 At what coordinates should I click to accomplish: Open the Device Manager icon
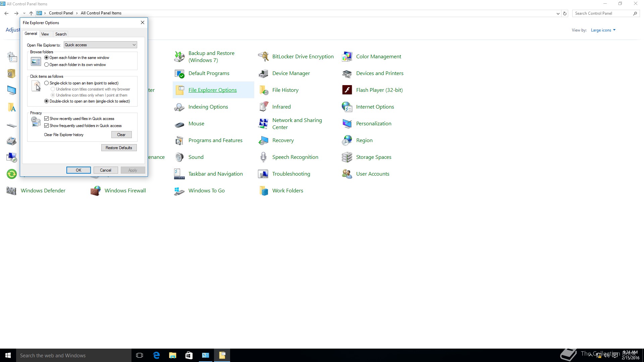(x=263, y=73)
